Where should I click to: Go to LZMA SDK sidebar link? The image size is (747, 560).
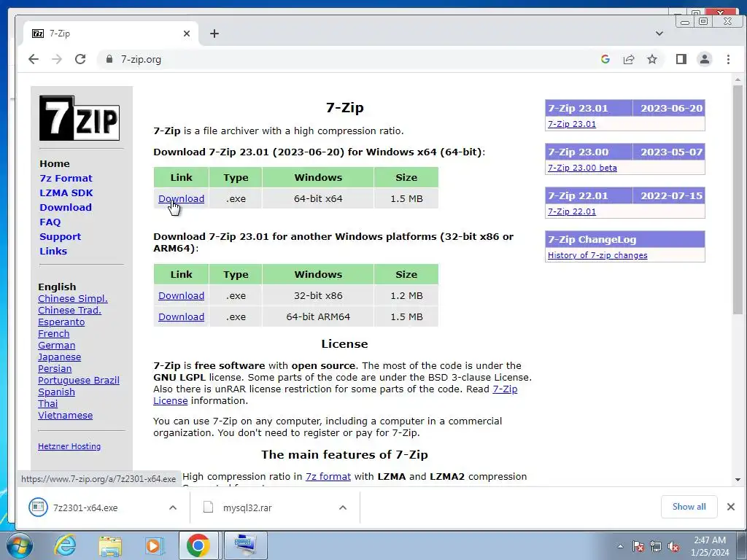(x=66, y=192)
